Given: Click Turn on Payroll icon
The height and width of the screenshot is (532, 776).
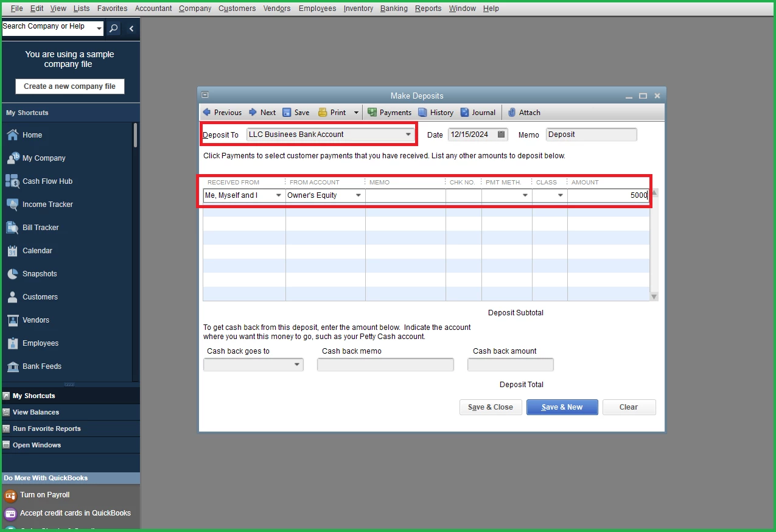Looking at the screenshot, I should tap(10, 495).
